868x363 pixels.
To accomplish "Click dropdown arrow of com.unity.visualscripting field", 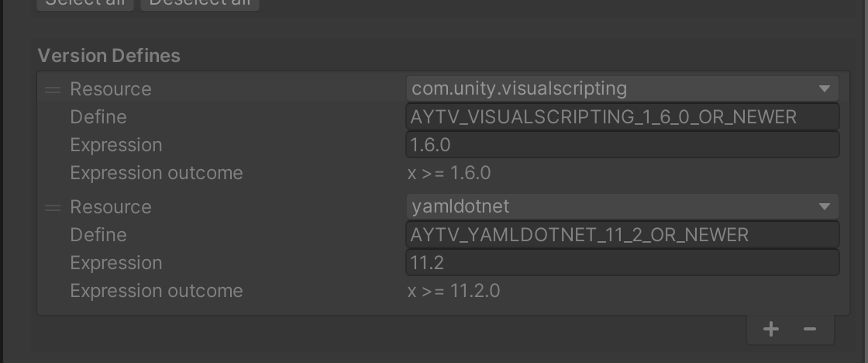I will coord(824,89).
